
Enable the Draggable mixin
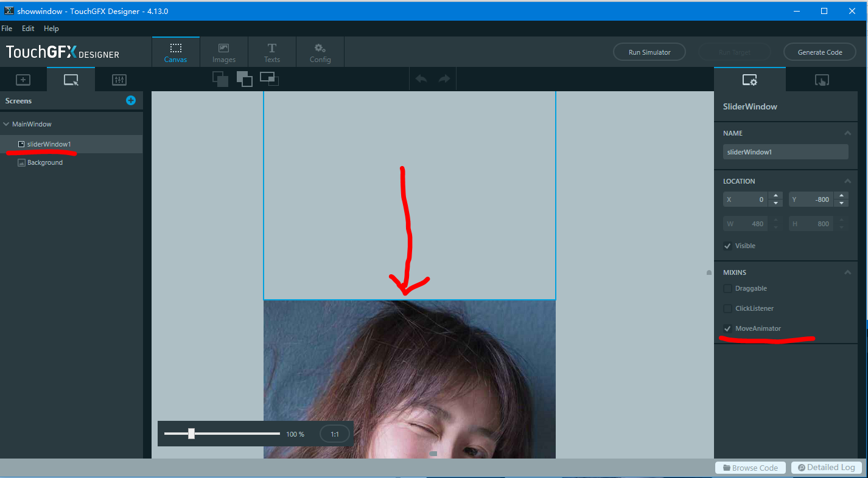pyautogui.click(x=727, y=288)
